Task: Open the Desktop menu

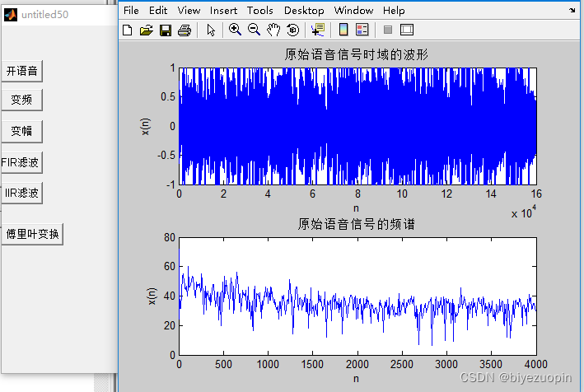Action: (x=304, y=11)
